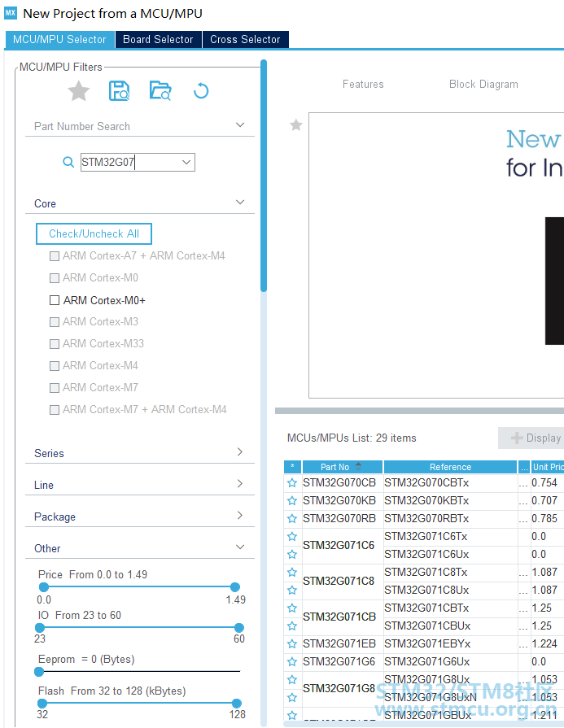Click the star column header
This screenshot has height=728, width=564.
coord(292,467)
